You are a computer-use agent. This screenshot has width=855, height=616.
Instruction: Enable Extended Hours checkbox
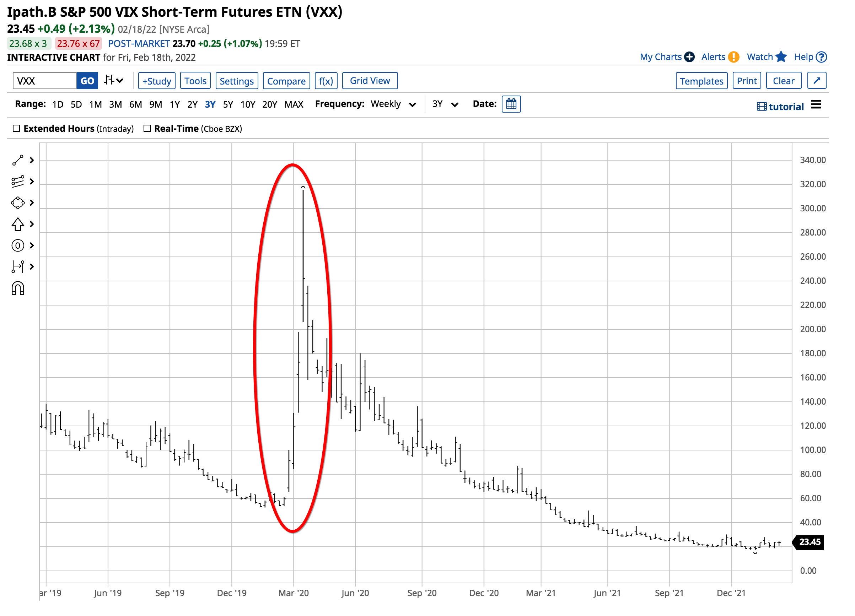[16, 129]
